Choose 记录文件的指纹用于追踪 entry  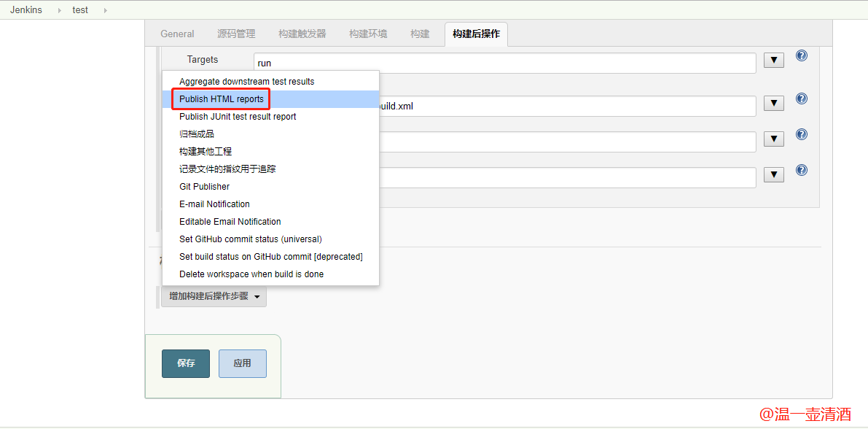click(x=270, y=169)
